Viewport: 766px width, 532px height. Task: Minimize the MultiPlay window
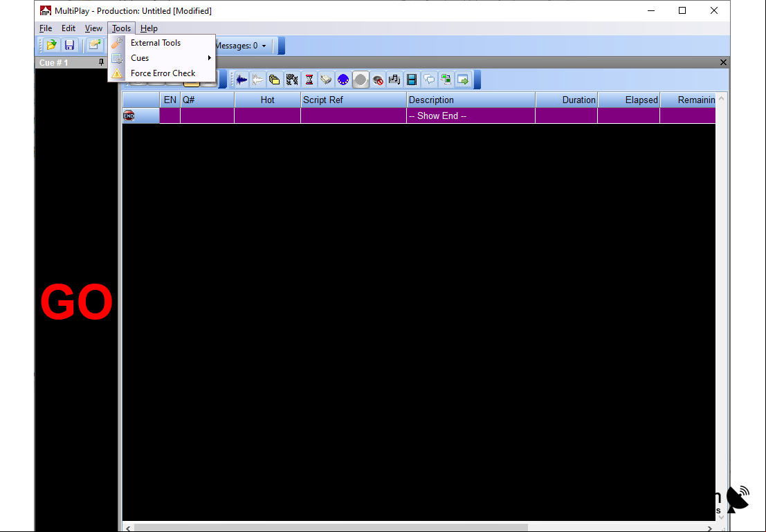(x=651, y=11)
